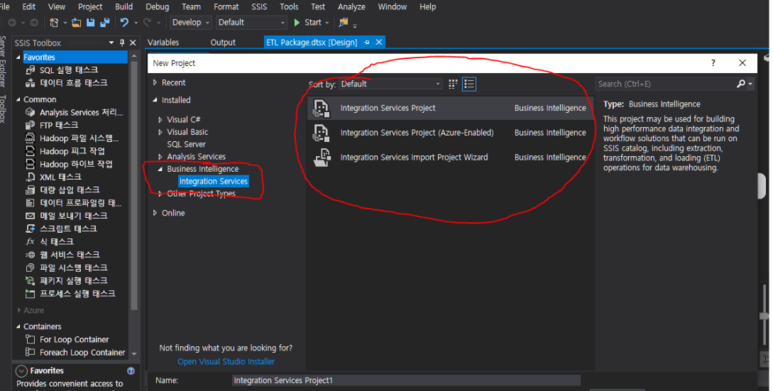773x391 pixels.
Task: Open the Project menu
Action: [x=90, y=7]
